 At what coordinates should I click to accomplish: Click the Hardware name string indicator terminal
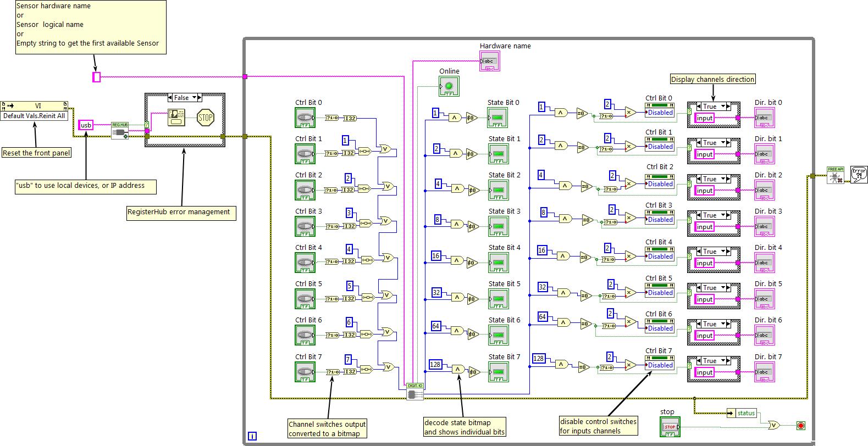(489, 62)
